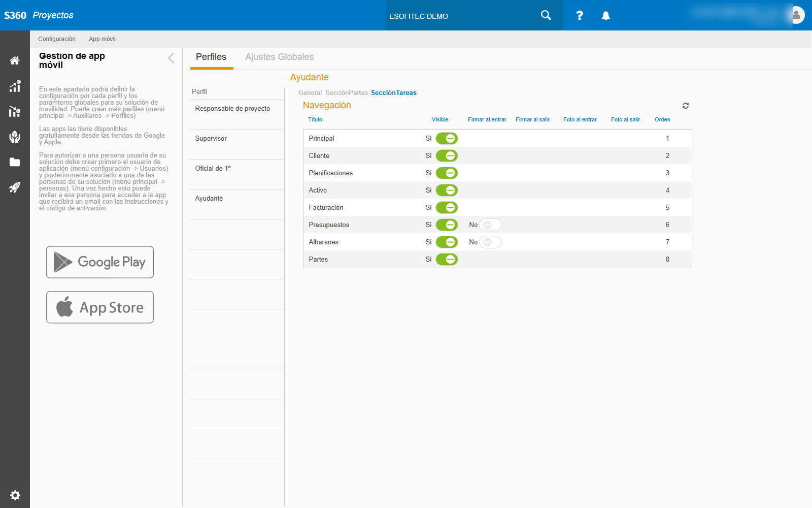Select the Responsable de proyecto profile
Image resolution: width=812 pixels, height=508 pixels.
(236, 114)
